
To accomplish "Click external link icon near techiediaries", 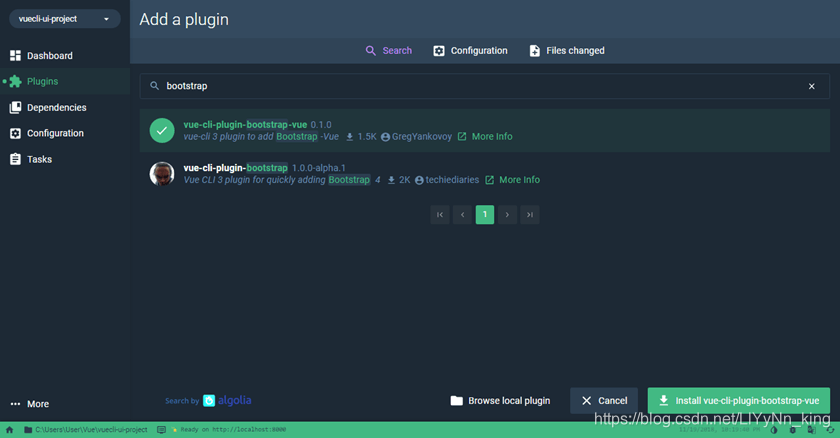I will 489,180.
